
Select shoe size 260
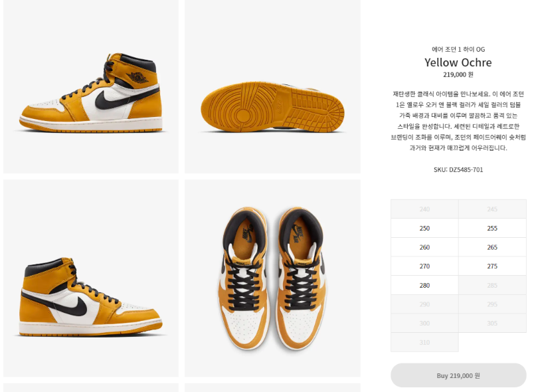point(424,247)
